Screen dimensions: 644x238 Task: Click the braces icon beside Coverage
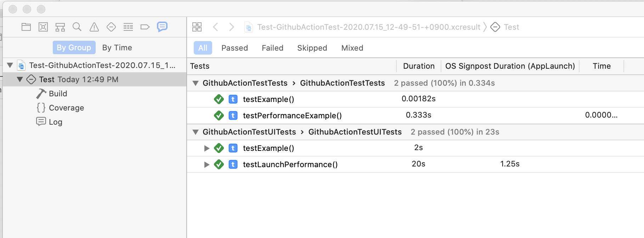41,108
